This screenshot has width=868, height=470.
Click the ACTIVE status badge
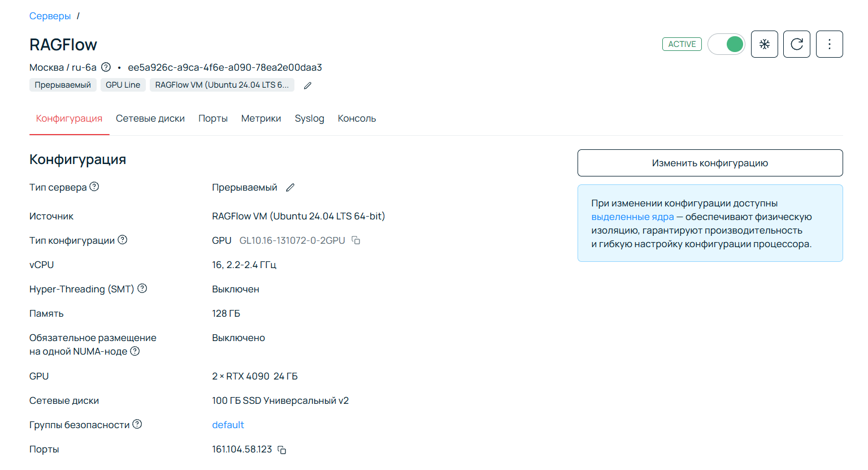[682, 44]
